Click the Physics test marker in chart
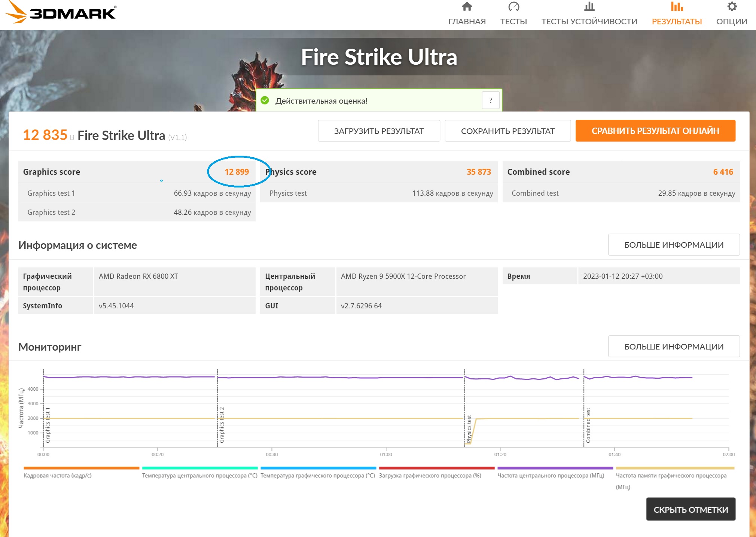This screenshot has width=756, height=537. point(469,429)
